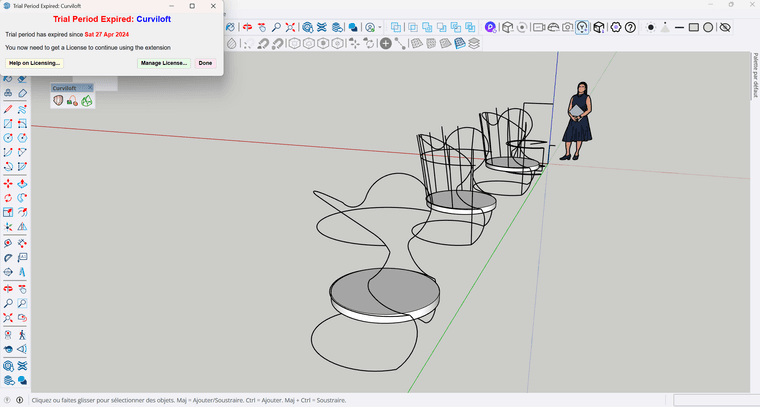Click the Sandbox Smoove-style highlighted blue icon
Screen dimensions: 760x407
(460, 44)
